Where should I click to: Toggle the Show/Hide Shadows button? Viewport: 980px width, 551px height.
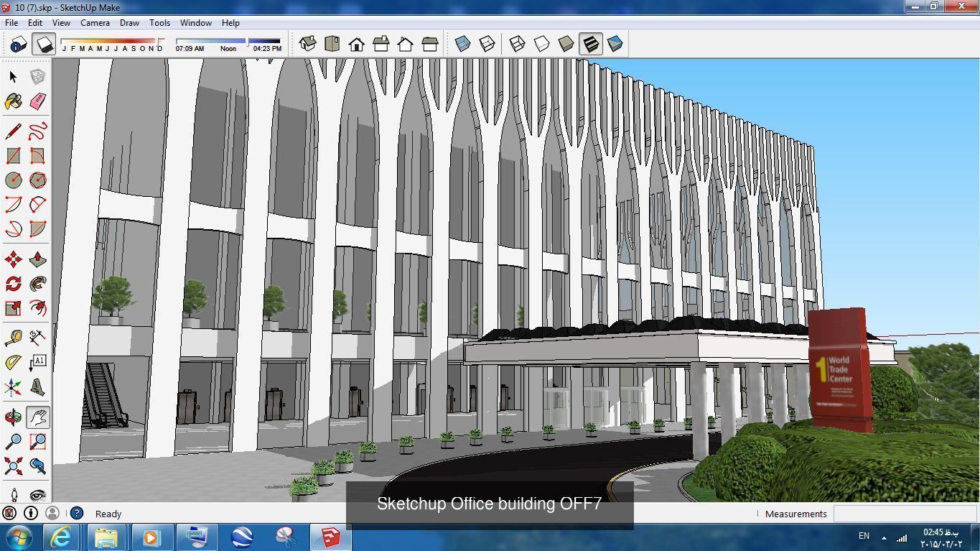click(44, 44)
